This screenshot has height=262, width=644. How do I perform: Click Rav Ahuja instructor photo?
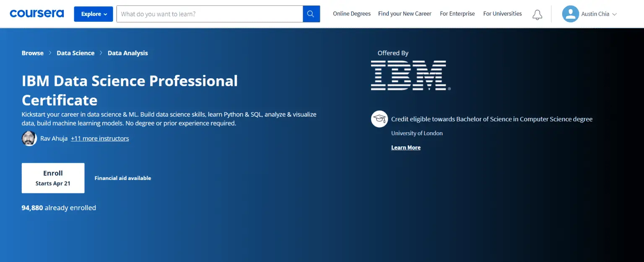[x=29, y=139]
